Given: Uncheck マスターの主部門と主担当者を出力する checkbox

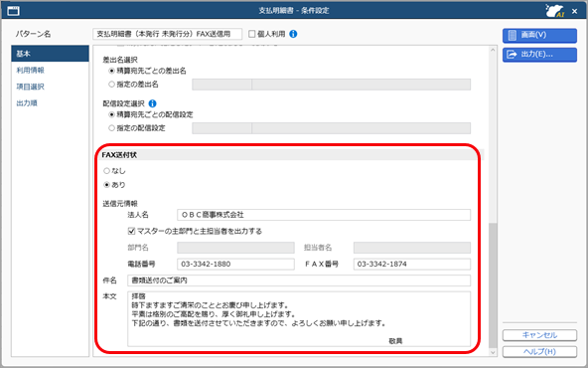Looking at the screenshot, I should point(131,231).
